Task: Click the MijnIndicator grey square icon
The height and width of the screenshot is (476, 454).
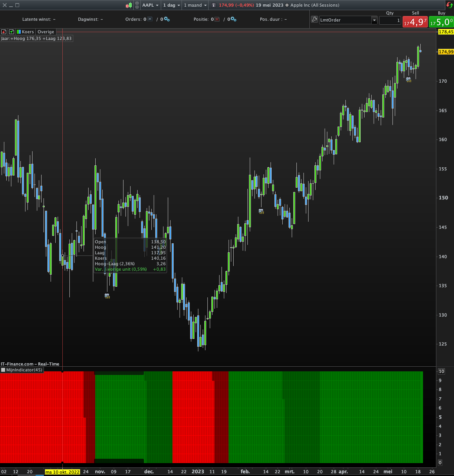Action: point(3,370)
